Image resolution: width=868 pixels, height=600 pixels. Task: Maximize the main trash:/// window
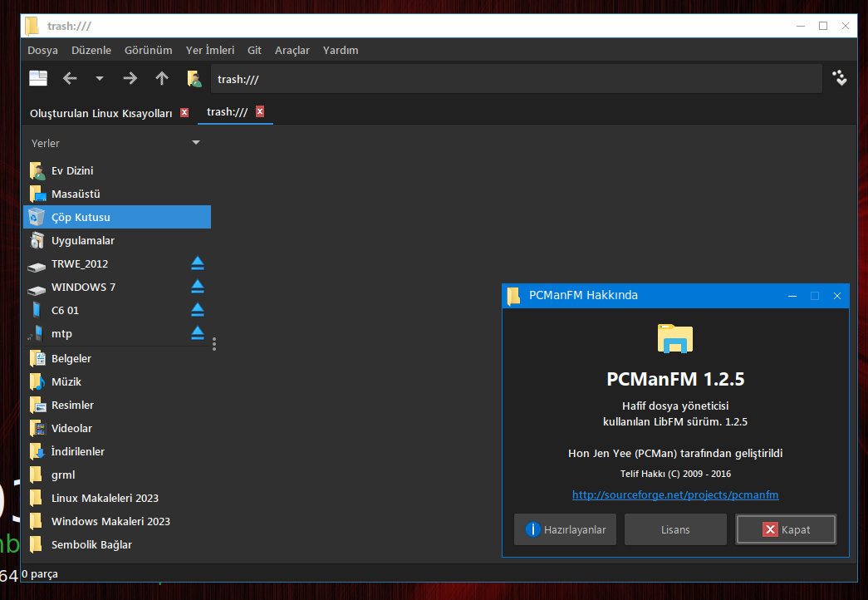coord(823,26)
